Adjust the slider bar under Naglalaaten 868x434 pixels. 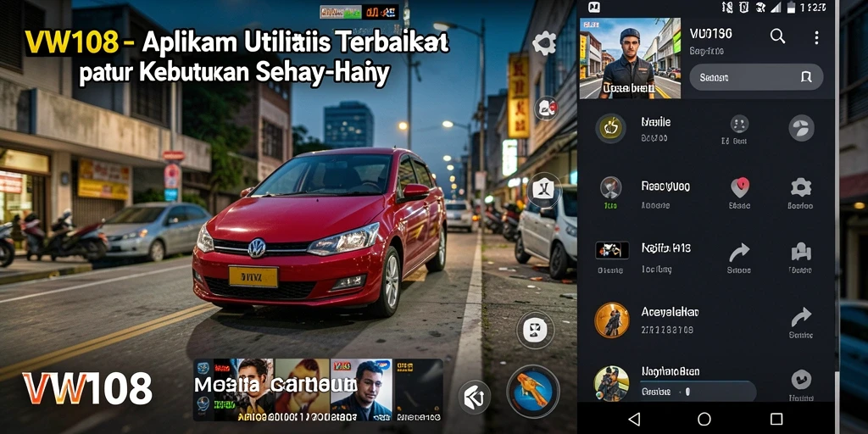click(x=698, y=392)
